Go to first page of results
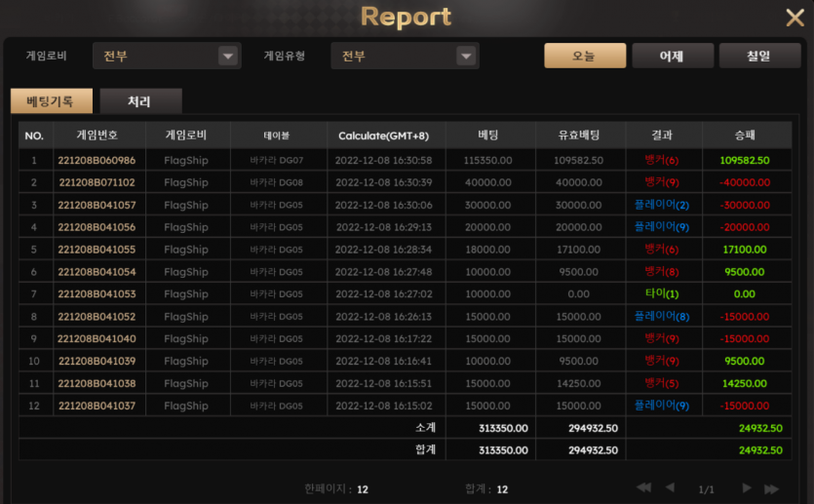This screenshot has width=814, height=504. click(x=643, y=487)
